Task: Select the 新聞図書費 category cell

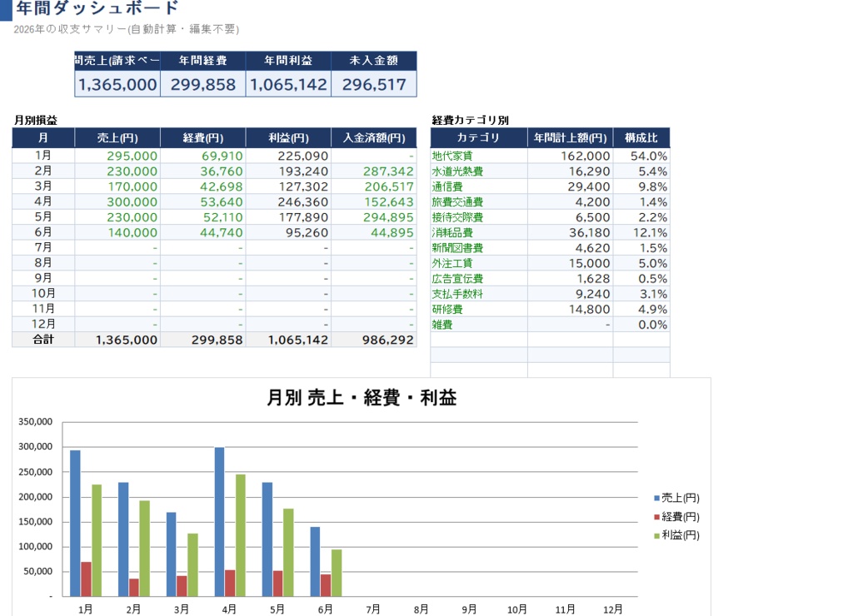Action: pos(479,248)
